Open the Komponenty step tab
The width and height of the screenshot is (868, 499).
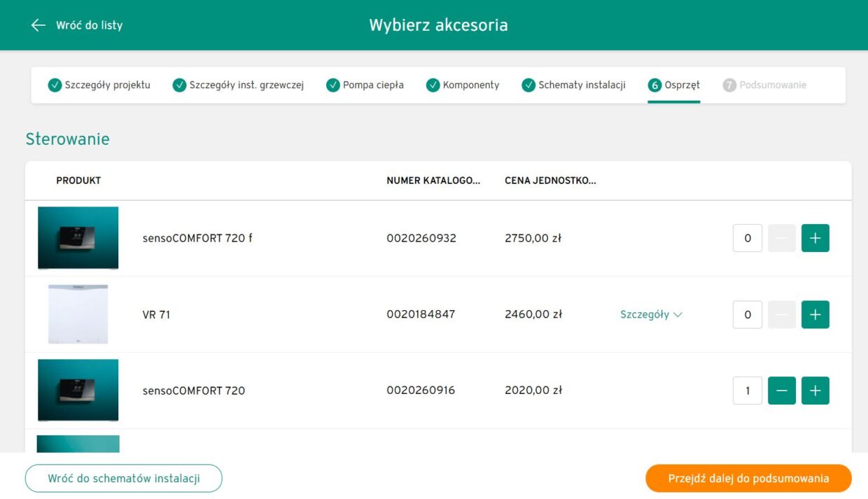[x=463, y=85]
